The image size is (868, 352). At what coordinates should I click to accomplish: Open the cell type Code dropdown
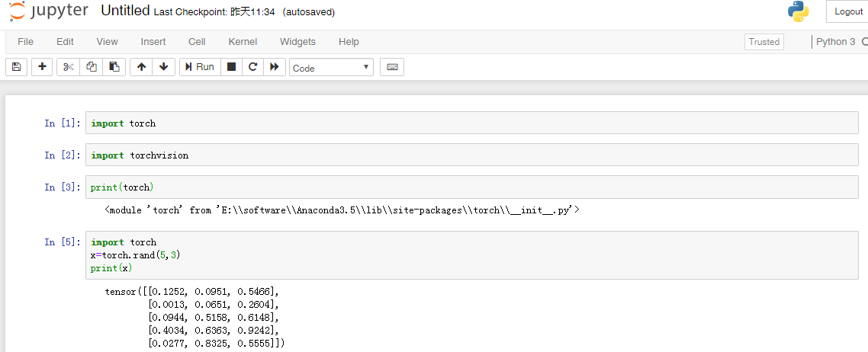(331, 68)
